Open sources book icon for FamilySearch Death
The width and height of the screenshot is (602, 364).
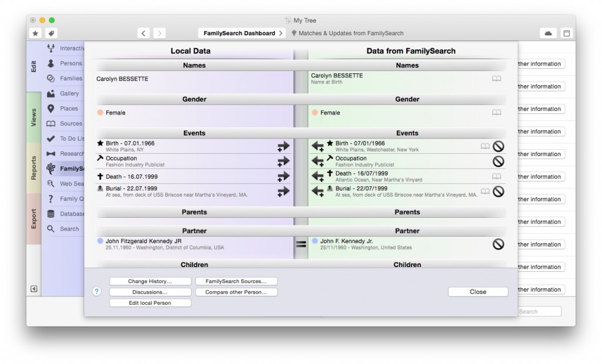pyautogui.click(x=496, y=177)
